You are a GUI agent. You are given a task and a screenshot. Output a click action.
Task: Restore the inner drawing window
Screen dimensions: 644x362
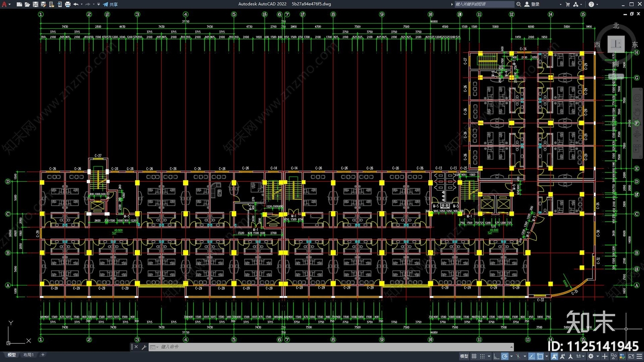click(x=632, y=14)
